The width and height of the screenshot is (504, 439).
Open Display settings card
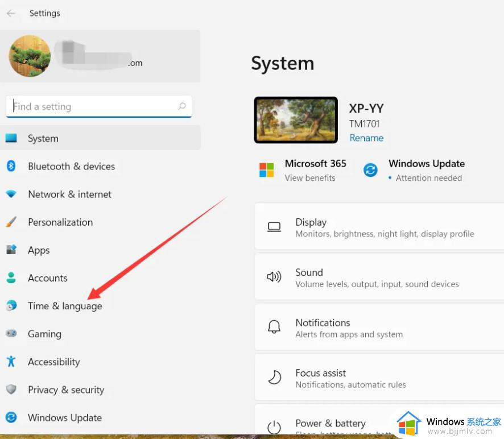[x=379, y=226]
